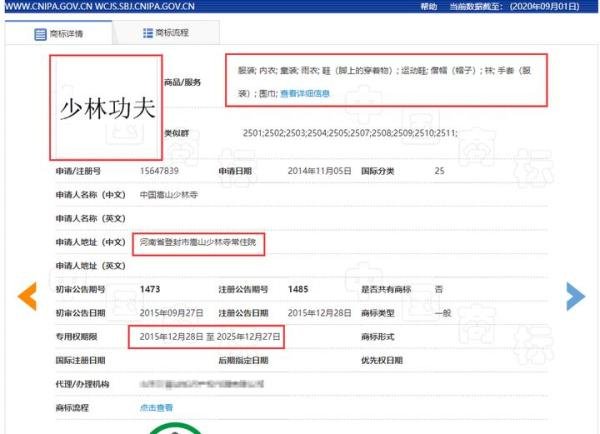The height and width of the screenshot is (434, 600).
Task: Click the 后期指定日期 label
Action: 243,360
